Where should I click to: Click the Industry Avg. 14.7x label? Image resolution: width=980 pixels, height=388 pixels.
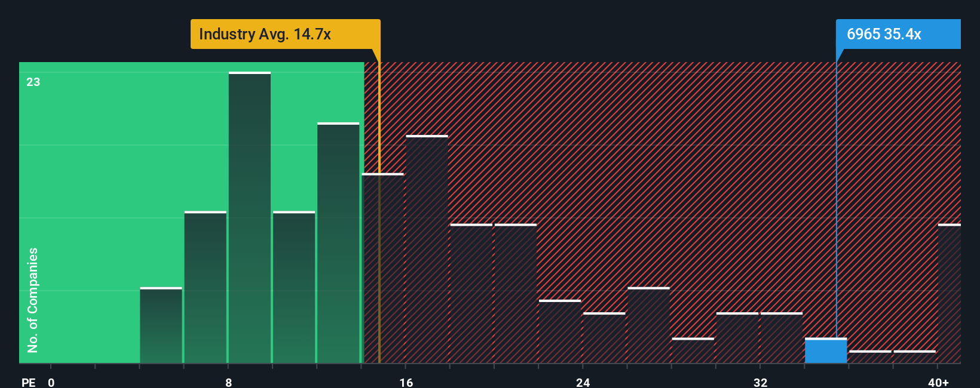coord(285,34)
